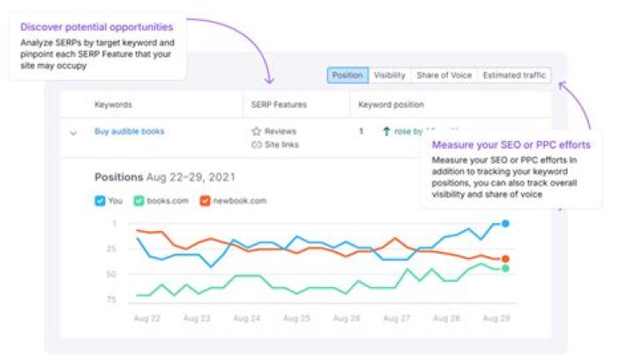Open the Buy audible books keyword link

tap(129, 131)
